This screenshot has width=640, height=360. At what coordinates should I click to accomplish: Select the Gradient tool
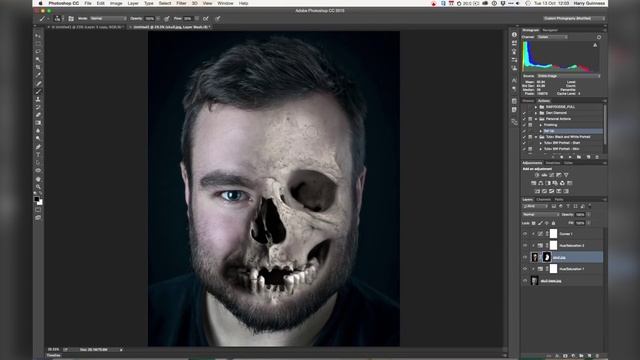38,123
